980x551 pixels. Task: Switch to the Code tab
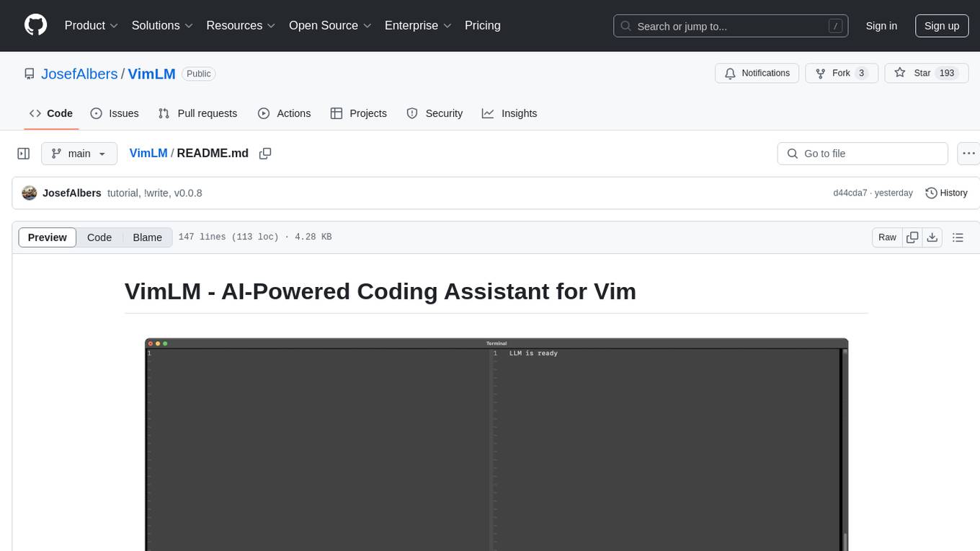[51, 113]
